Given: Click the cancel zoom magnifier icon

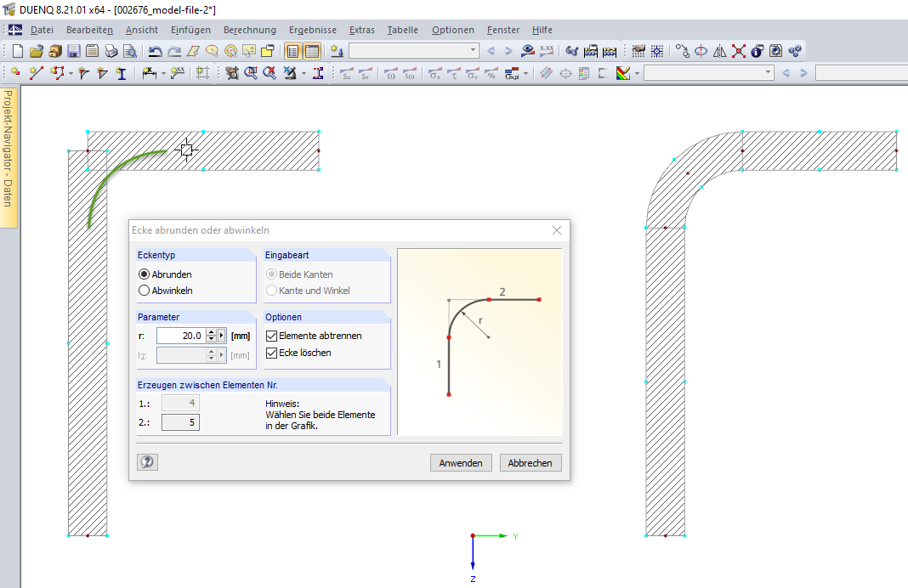Looking at the screenshot, I should point(270,73).
